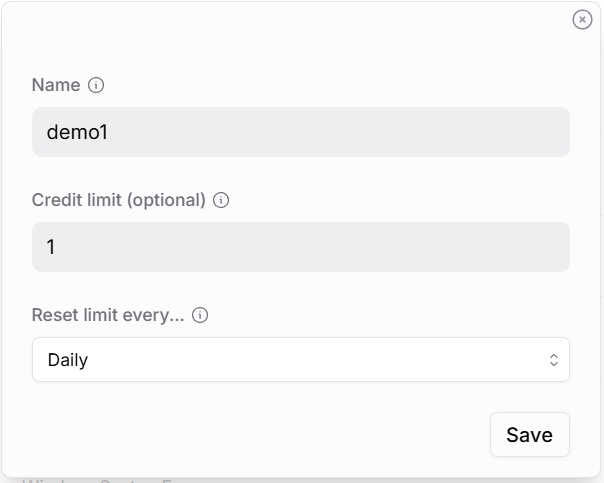Close the dialog with the X icon
This screenshot has width=604, height=483.
point(582,19)
